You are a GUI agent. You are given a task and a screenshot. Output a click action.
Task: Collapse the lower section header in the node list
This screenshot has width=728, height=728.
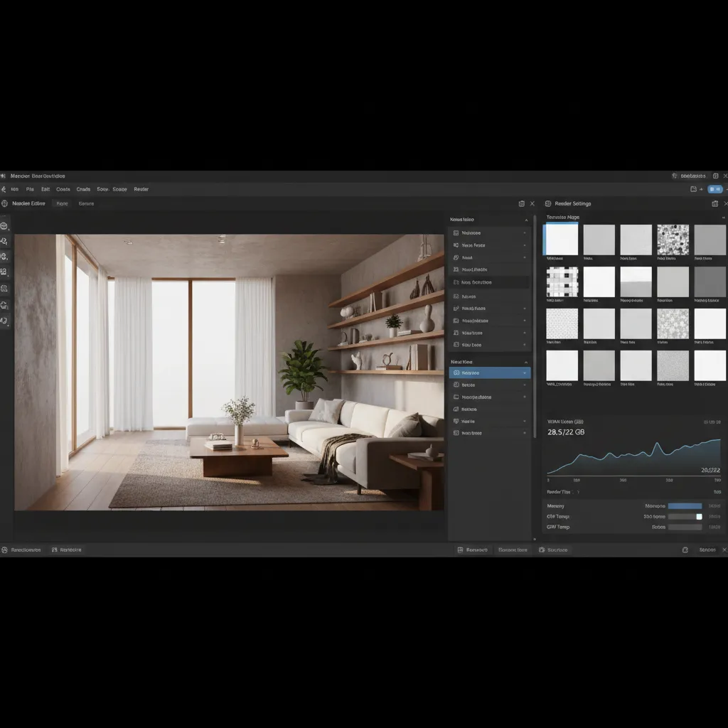526,362
